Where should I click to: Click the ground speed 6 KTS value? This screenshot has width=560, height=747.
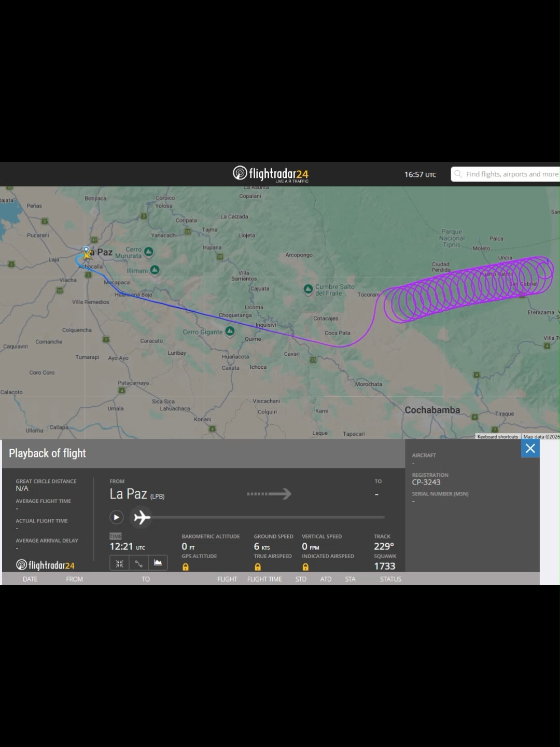click(x=262, y=546)
